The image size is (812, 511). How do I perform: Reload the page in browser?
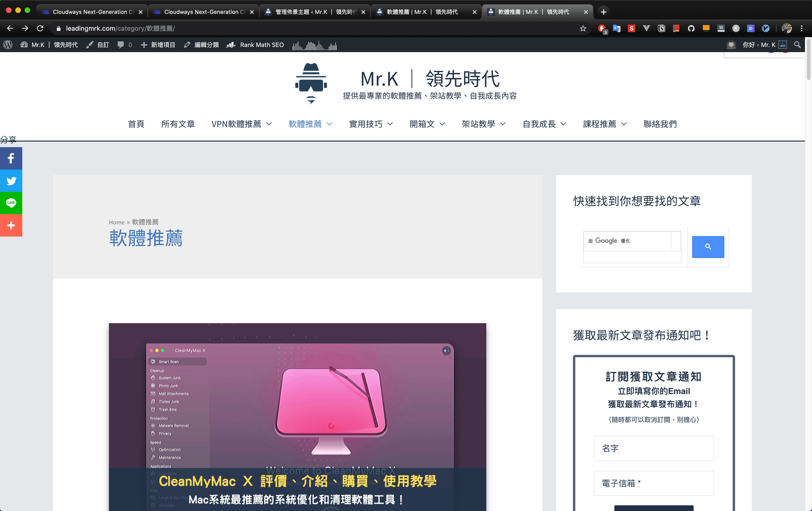(x=40, y=28)
